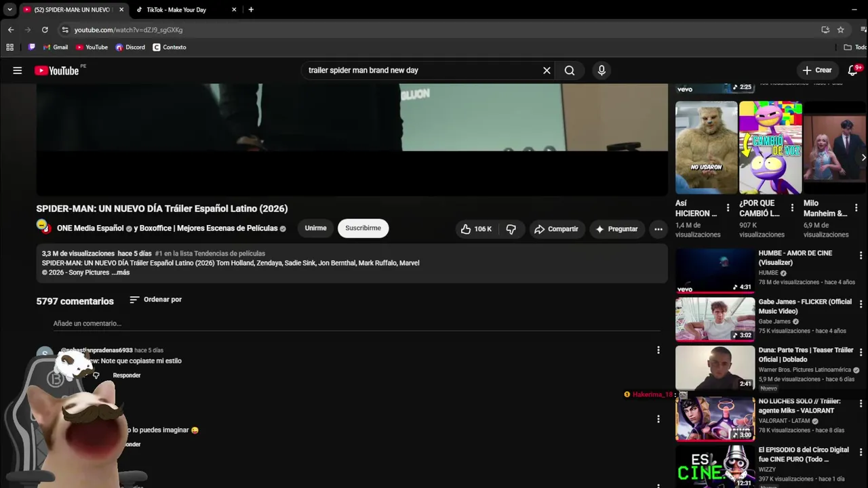The image size is (868, 488).
Task: Click the Añade un comentario field
Action: point(357,324)
